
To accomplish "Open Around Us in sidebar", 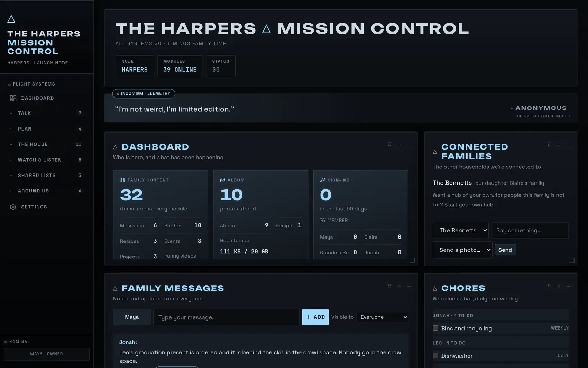I will tap(47, 191).
